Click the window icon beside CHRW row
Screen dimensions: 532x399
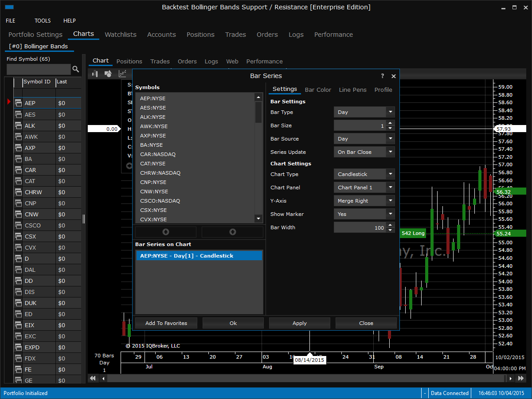18,192
